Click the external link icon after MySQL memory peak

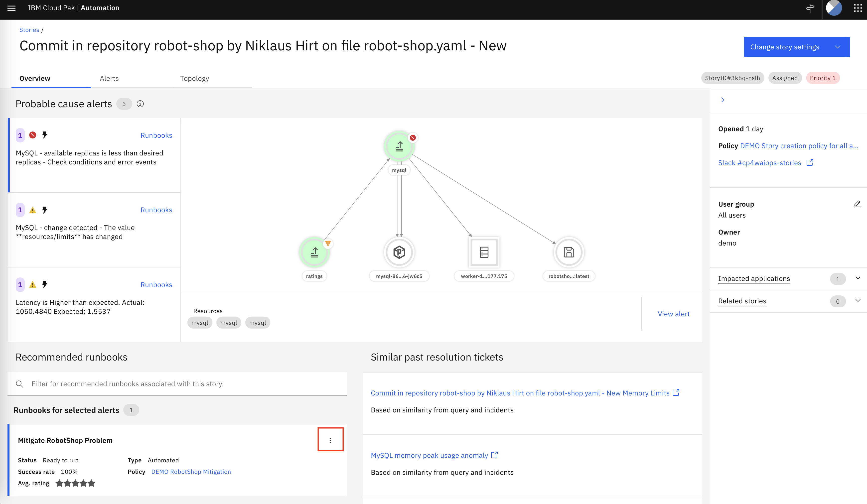tap(494, 455)
